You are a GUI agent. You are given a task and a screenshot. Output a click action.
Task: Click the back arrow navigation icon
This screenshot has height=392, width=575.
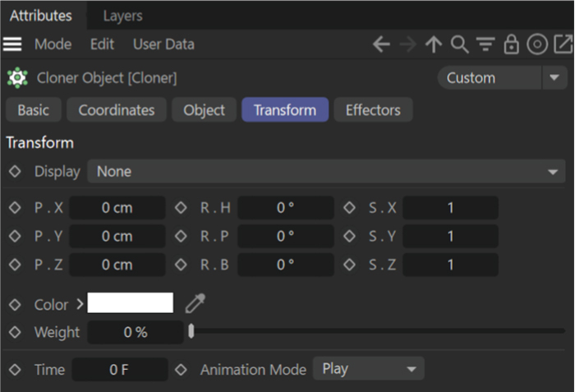pos(381,45)
